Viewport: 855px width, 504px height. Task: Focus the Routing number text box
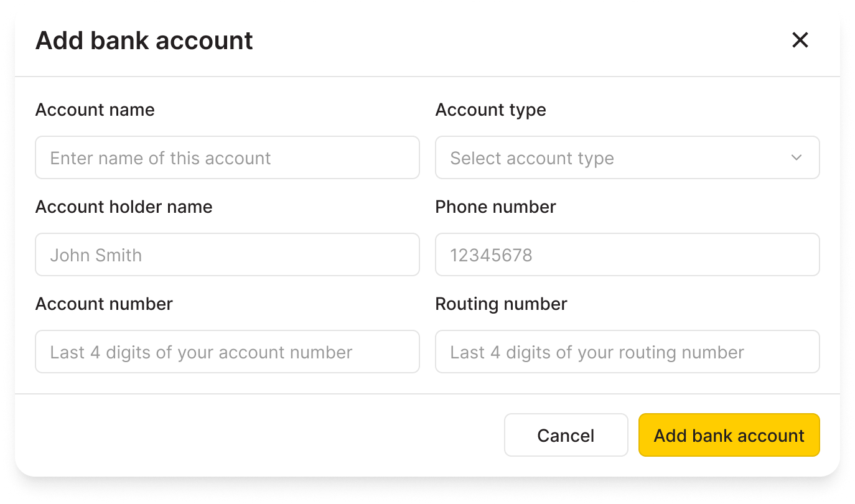627,352
